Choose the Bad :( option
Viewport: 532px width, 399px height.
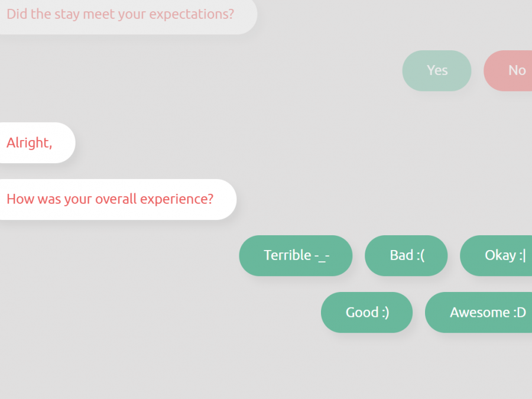pos(406,255)
